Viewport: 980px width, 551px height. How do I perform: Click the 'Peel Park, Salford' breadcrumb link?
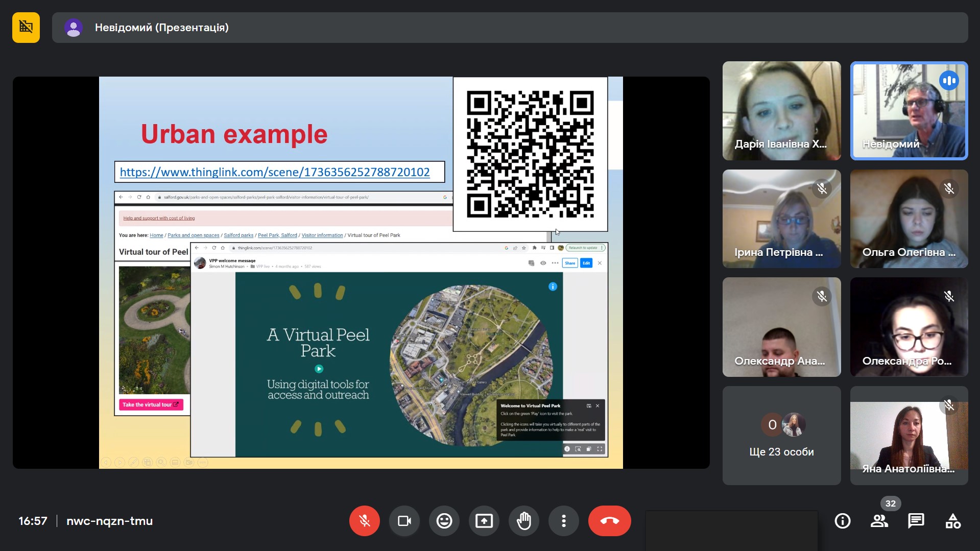tap(277, 235)
